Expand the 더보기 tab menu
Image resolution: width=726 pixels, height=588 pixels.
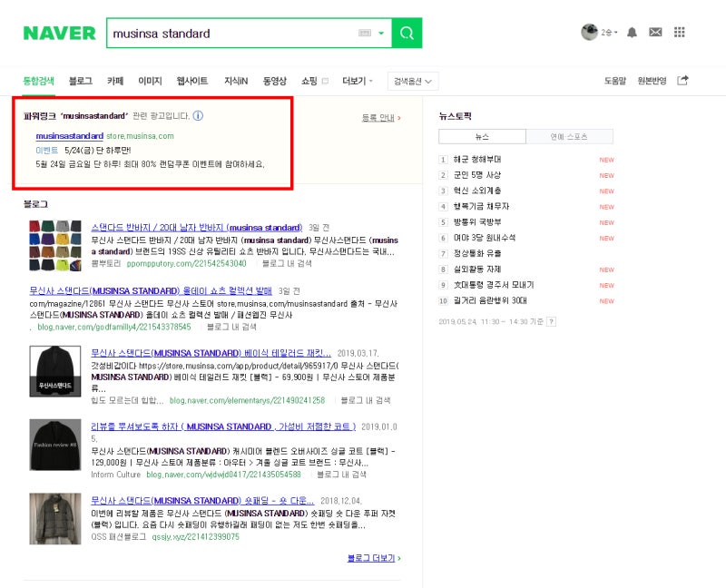pos(357,81)
